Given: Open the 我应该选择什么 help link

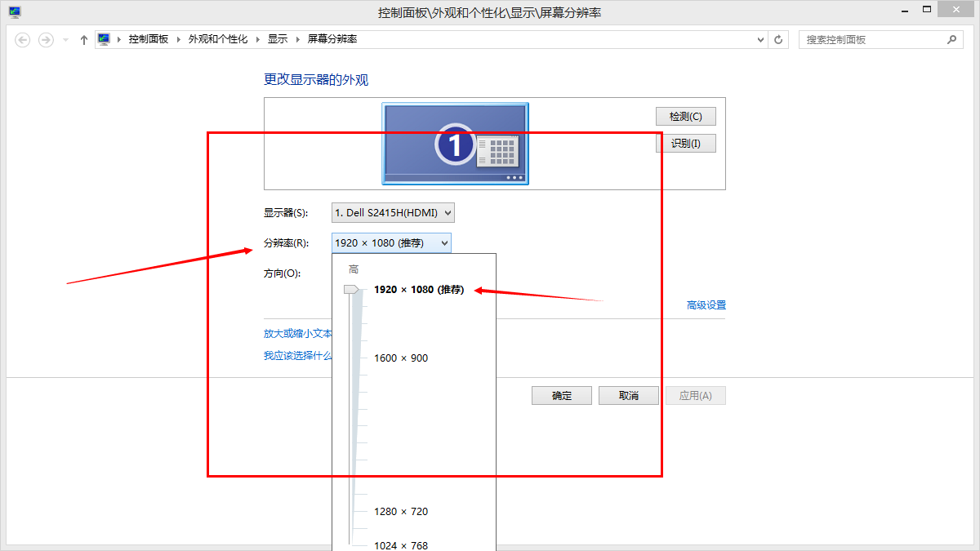Looking at the screenshot, I should tap(298, 356).
